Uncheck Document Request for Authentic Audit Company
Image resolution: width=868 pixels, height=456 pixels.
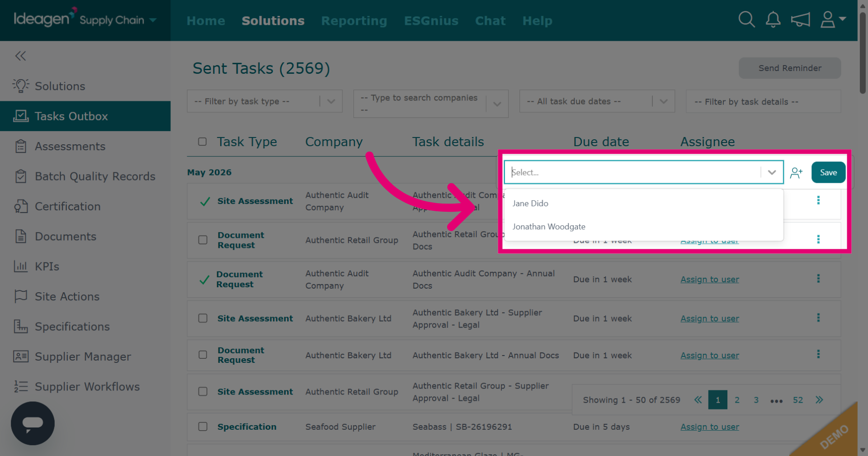coord(204,280)
